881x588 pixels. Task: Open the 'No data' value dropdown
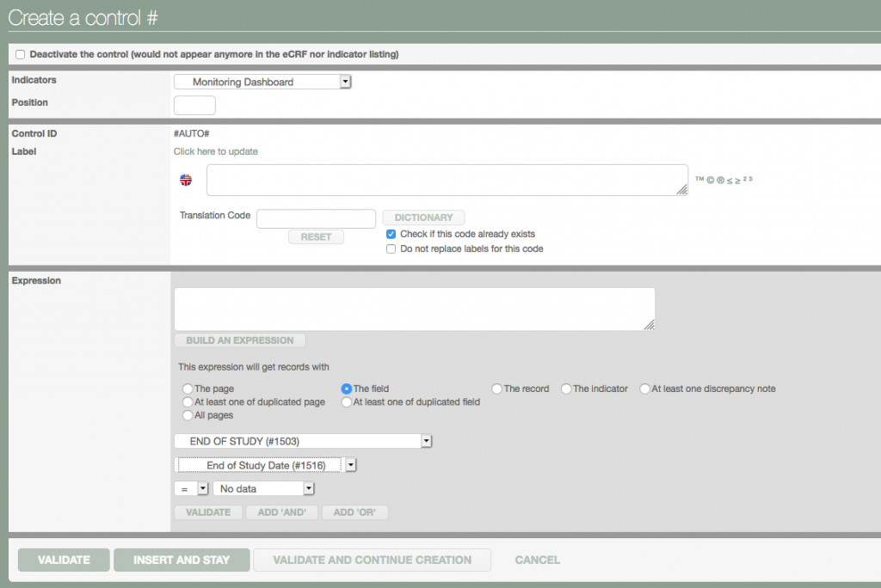[x=309, y=488]
